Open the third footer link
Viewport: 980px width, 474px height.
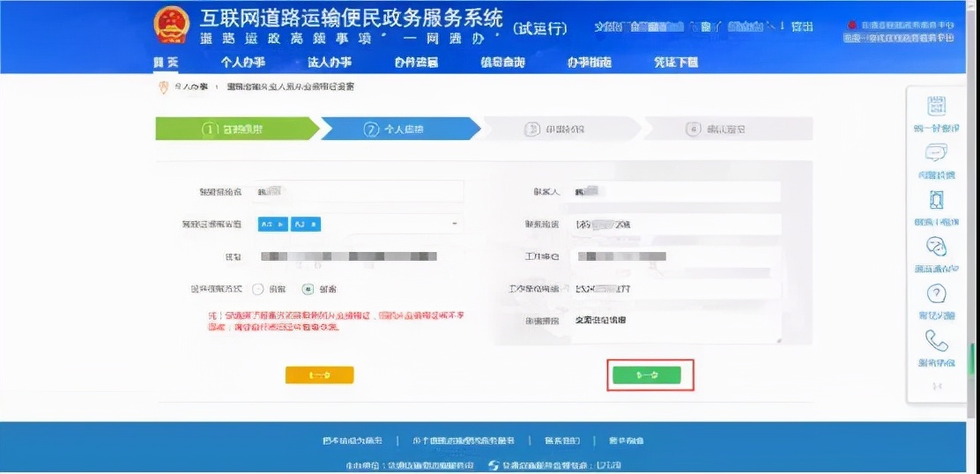[x=562, y=441]
